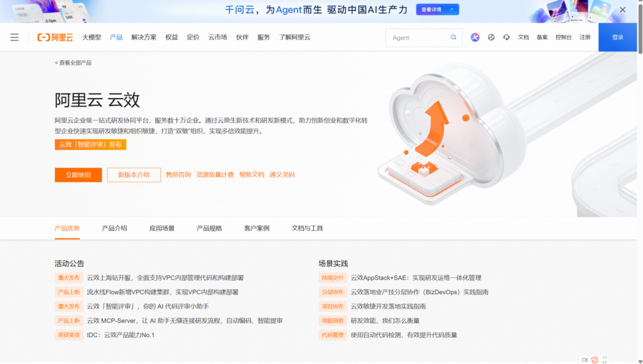Click the 荣获奖项 tag

[x=69, y=335]
